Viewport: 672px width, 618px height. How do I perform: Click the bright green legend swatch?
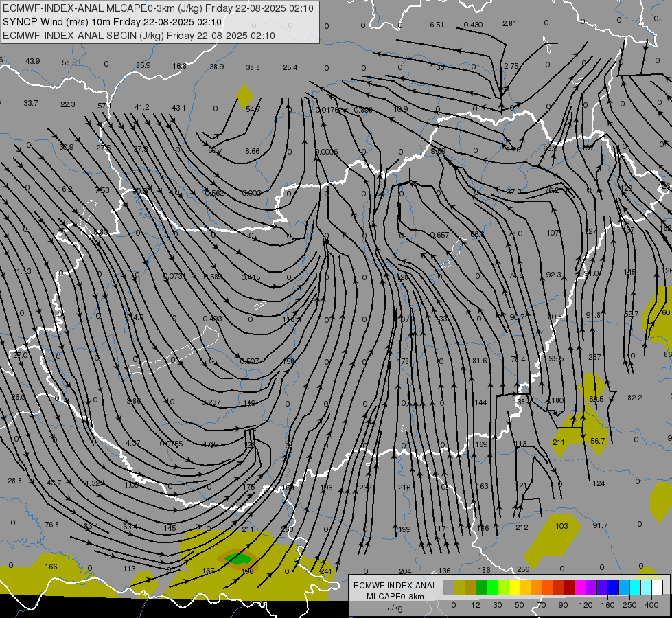click(493, 587)
